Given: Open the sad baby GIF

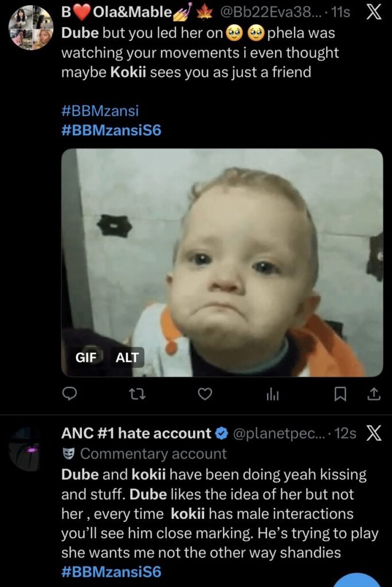Looking at the screenshot, I should coord(229,252).
